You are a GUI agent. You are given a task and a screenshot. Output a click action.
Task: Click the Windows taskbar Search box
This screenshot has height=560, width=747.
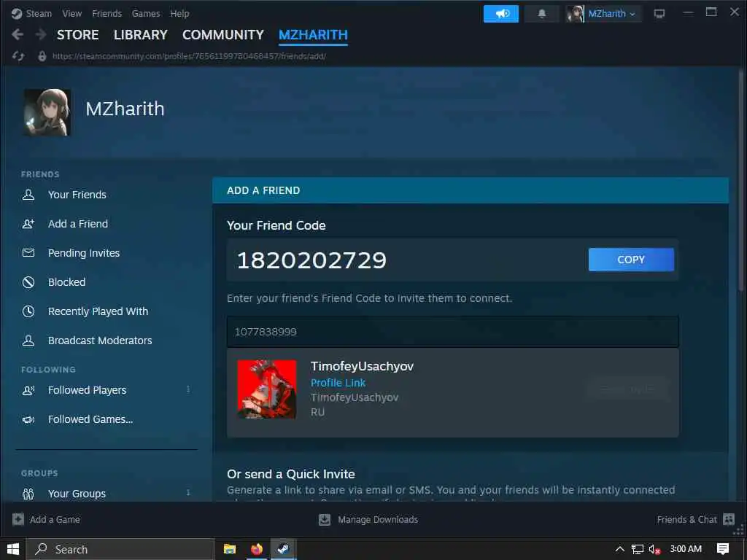[x=120, y=549]
